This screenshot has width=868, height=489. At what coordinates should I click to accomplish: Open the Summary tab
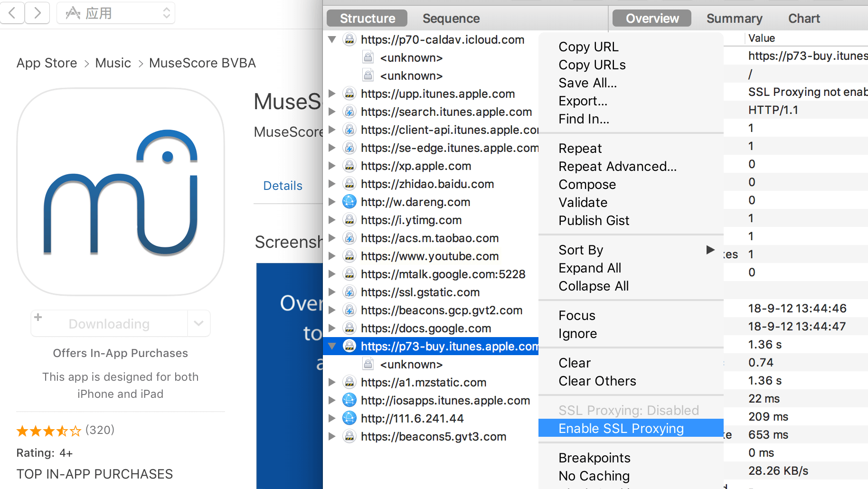(x=734, y=18)
